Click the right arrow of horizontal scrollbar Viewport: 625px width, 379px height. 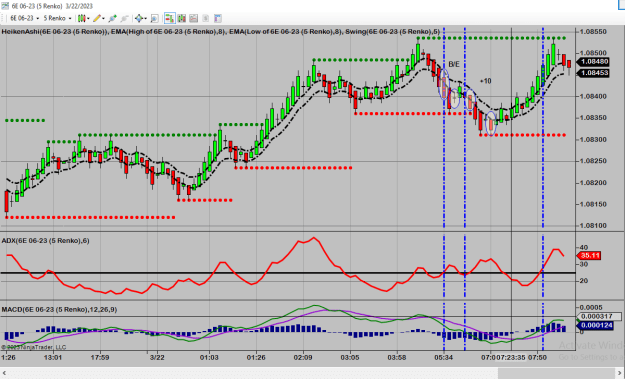point(620,373)
